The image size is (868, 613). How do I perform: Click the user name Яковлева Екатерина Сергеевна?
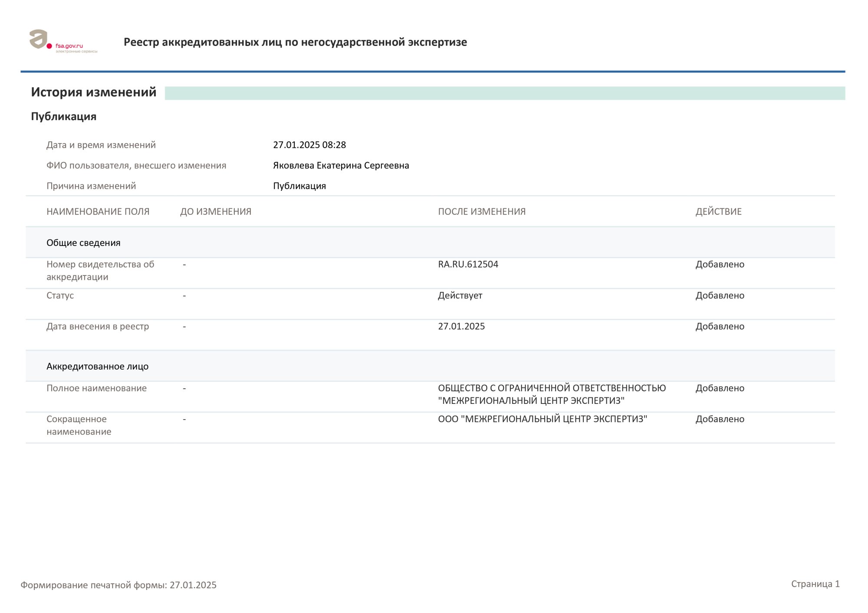(x=341, y=165)
